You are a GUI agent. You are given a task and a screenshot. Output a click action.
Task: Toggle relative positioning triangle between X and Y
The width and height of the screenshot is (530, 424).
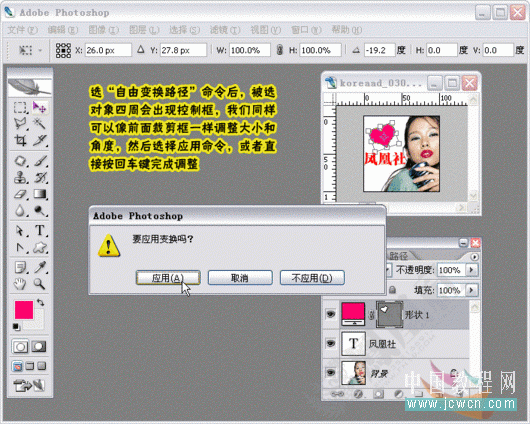coord(141,50)
